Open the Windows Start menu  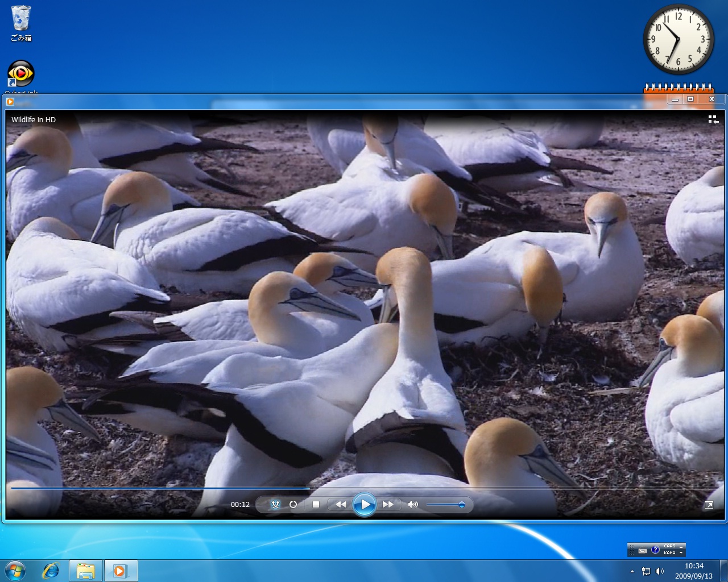tap(15, 571)
